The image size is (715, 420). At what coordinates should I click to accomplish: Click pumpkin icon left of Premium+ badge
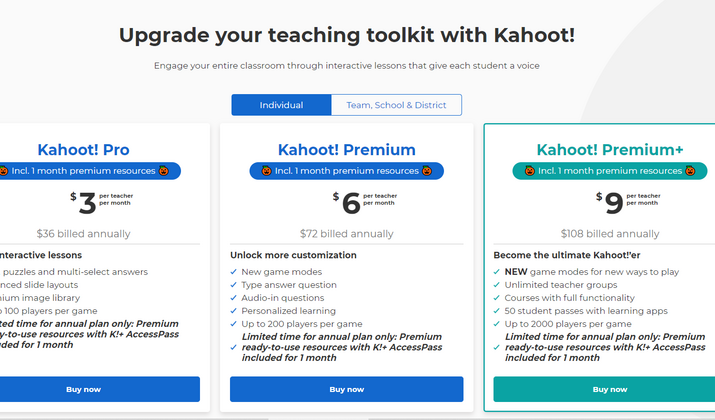click(x=529, y=171)
